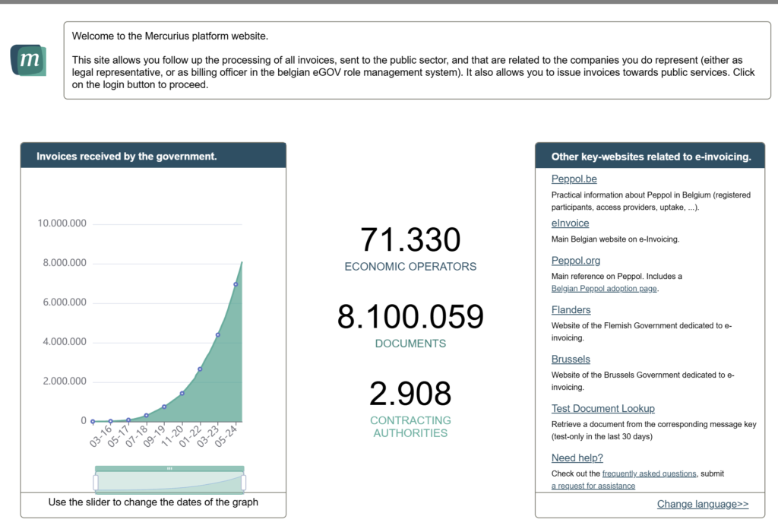This screenshot has width=778, height=532.
Task: Click 'Change language>>' to switch language
Action: point(702,504)
